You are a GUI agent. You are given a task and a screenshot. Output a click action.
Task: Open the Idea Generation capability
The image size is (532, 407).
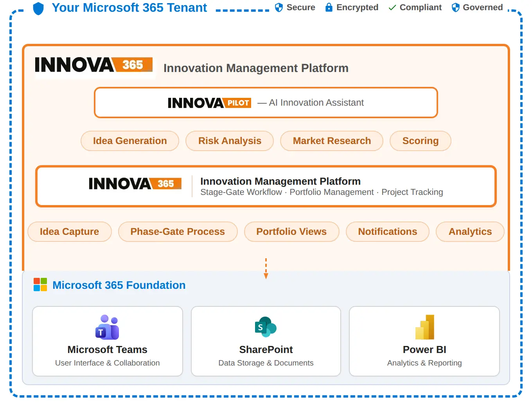point(129,141)
